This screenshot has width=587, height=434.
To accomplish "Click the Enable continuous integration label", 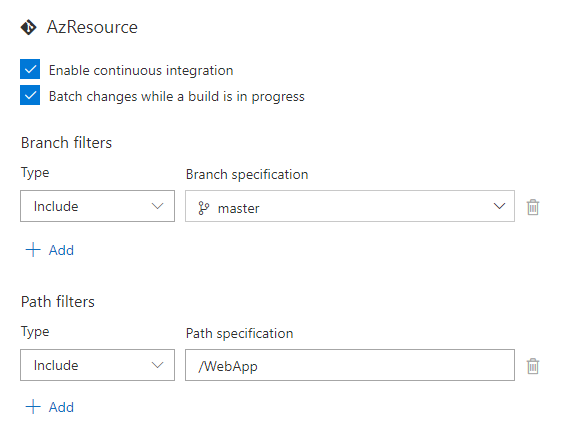I will click(x=141, y=70).
